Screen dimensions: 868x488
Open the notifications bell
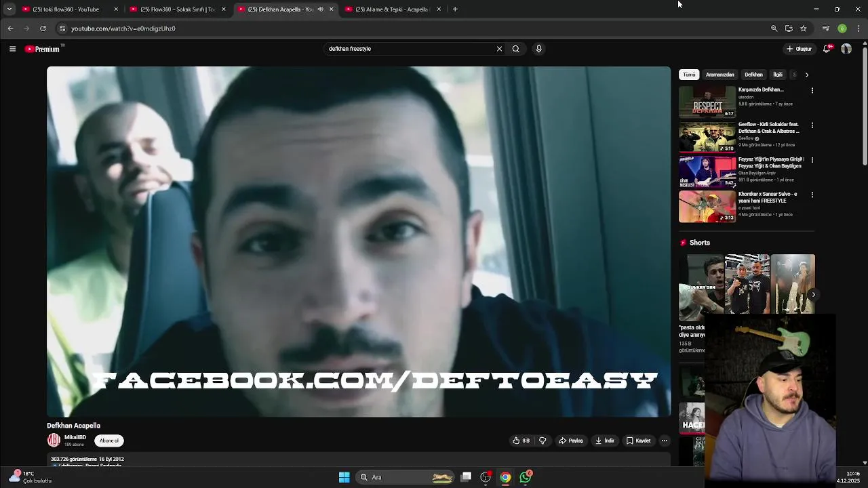pos(827,49)
